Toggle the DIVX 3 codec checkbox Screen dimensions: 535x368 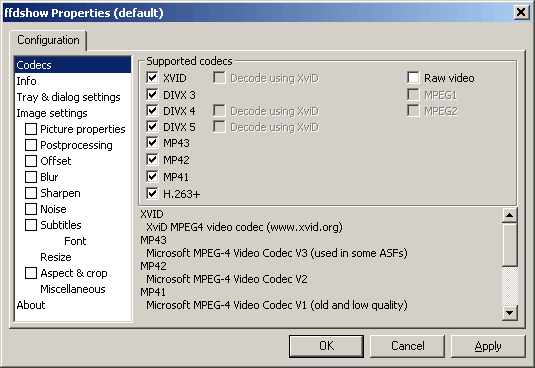[152, 94]
